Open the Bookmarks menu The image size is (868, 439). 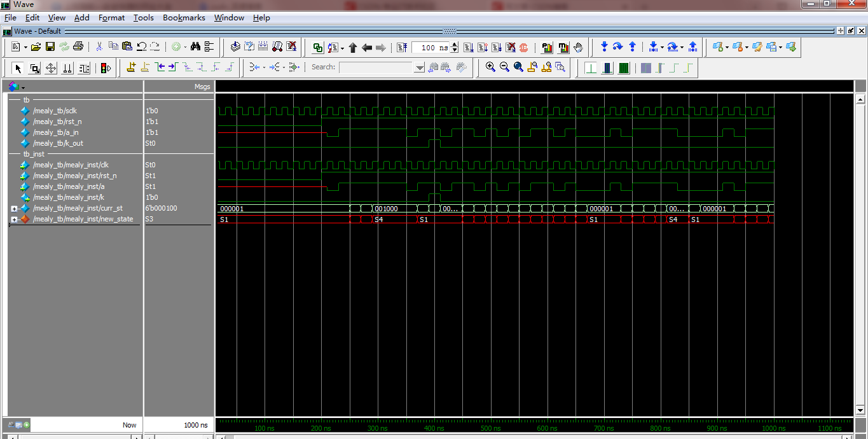point(184,18)
